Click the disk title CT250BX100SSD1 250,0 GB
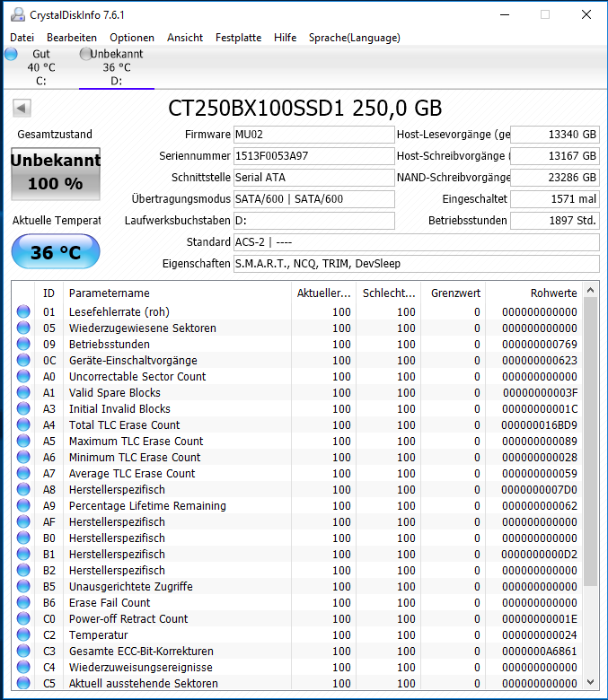This screenshot has height=700, width=608. [x=305, y=108]
